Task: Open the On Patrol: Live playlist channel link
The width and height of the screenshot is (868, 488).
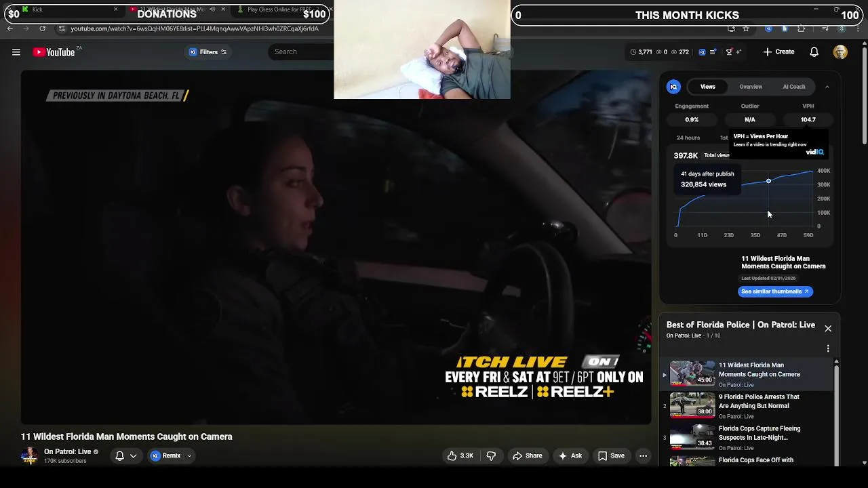Action: tap(684, 335)
